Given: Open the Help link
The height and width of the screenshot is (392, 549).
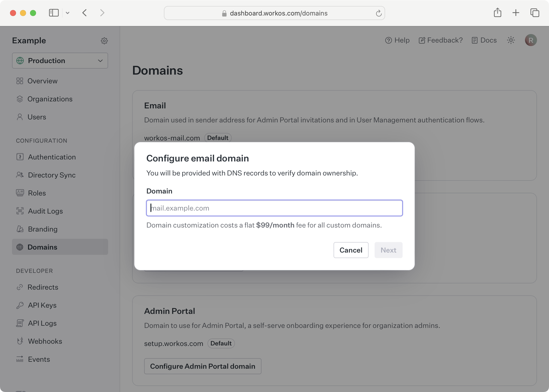Looking at the screenshot, I should (397, 40).
